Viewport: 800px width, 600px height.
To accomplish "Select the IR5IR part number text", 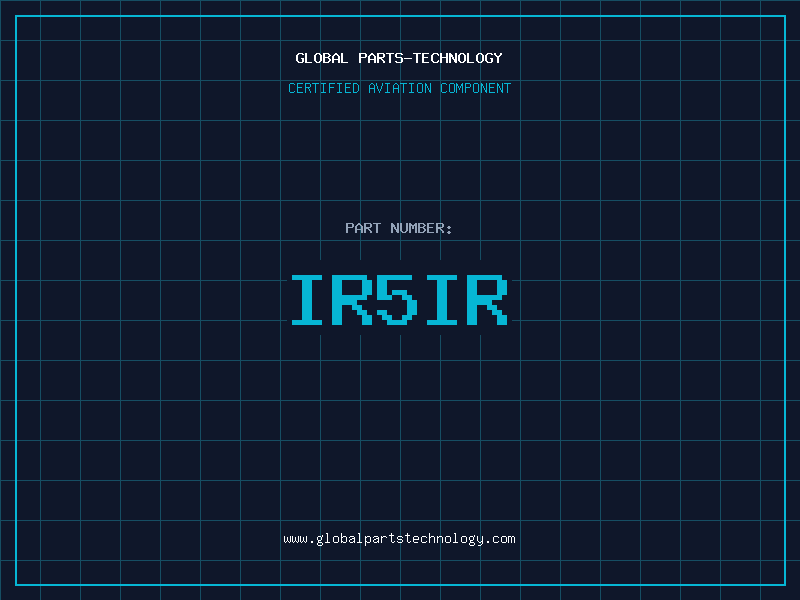I will coord(399,300).
